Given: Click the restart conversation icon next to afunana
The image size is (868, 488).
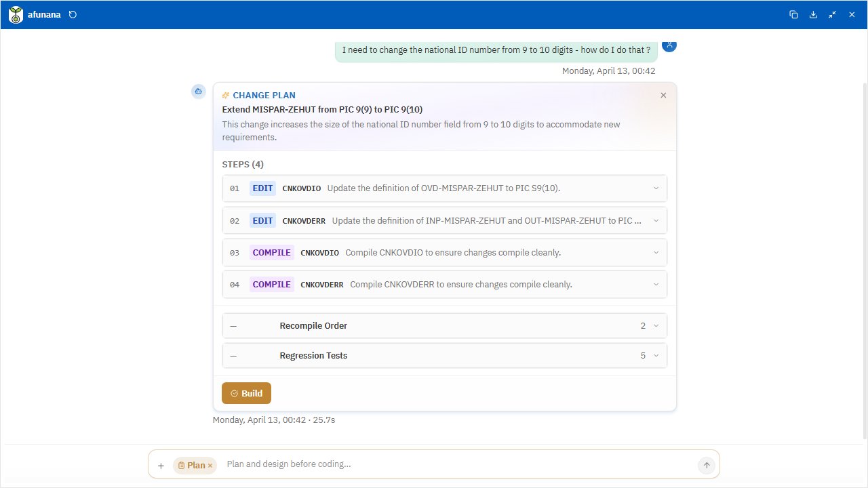Looking at the screenshot, I should pos(73,14).
